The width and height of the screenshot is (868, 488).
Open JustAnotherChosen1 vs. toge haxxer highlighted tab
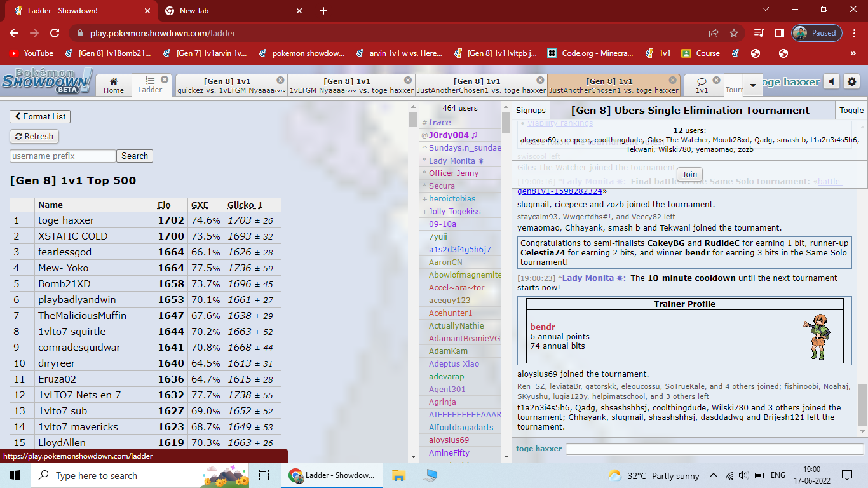(613, 85)
